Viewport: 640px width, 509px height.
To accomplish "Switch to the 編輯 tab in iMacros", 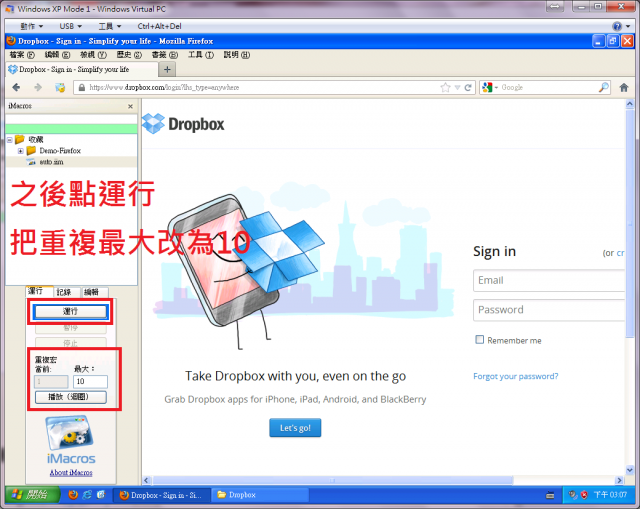I will pos(94,292).
